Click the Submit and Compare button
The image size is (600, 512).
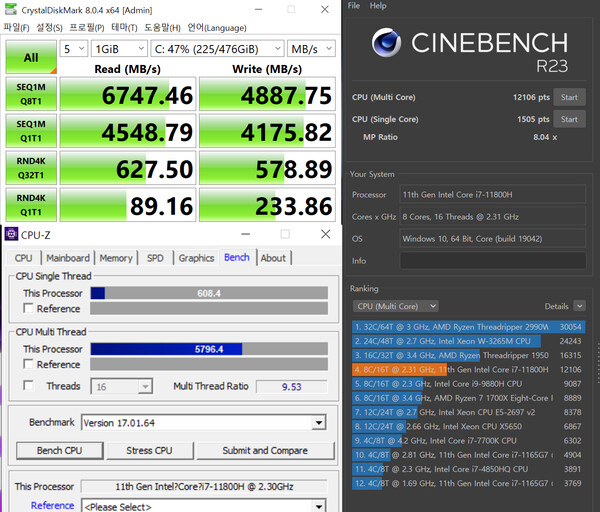[265, 450]
